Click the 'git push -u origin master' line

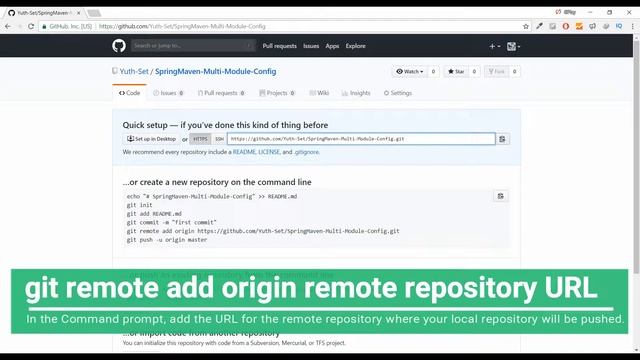tap(167, 240)
